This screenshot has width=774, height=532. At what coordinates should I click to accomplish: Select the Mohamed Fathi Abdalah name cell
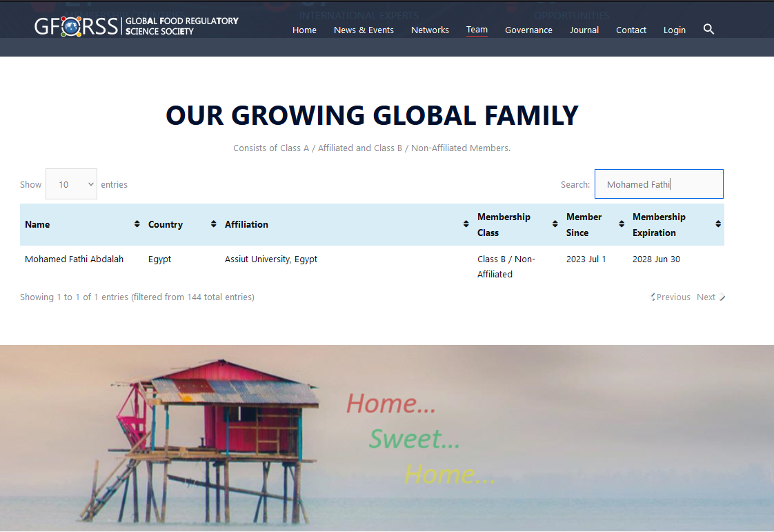pos(74,259)
